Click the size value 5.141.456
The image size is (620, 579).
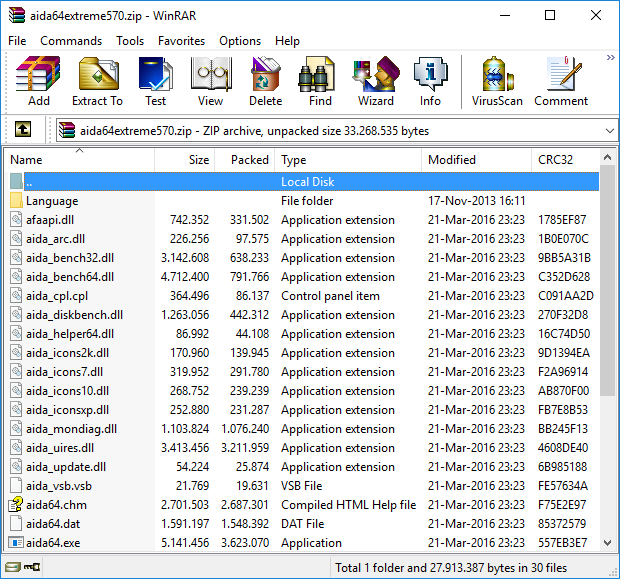click(185, 543)
